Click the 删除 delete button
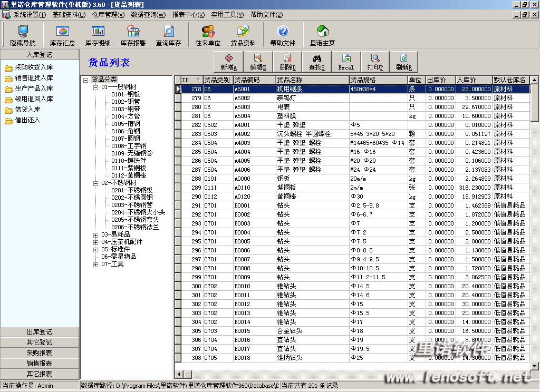The height and width of the screenshot is (392, 540). pos(287,62)
